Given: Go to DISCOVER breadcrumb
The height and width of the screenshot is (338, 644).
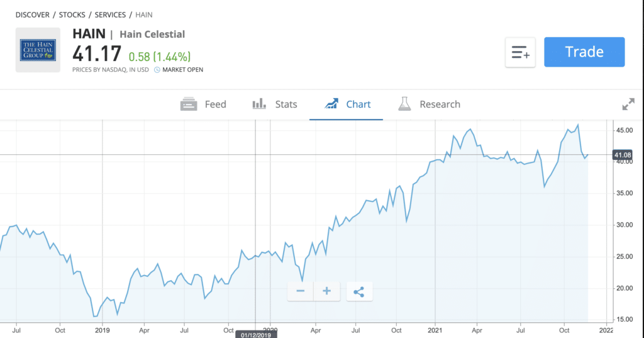Looking at the screenshot, I should click(x=33, y=15).
